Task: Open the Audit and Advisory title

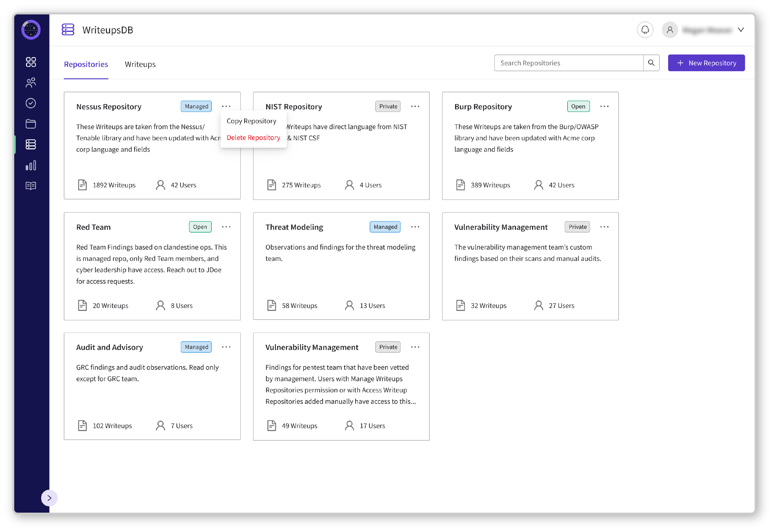Action: (x=110, y=348)
